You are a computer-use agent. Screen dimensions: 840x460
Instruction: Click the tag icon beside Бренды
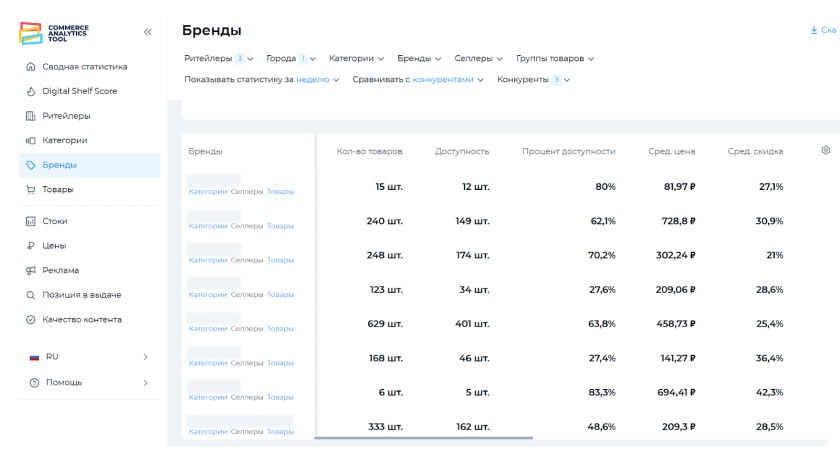31,165
